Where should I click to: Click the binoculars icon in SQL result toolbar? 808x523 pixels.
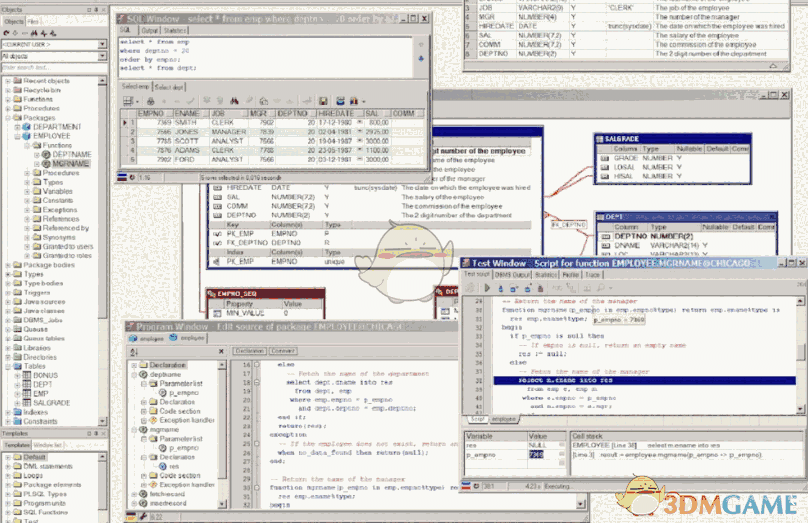234,101
